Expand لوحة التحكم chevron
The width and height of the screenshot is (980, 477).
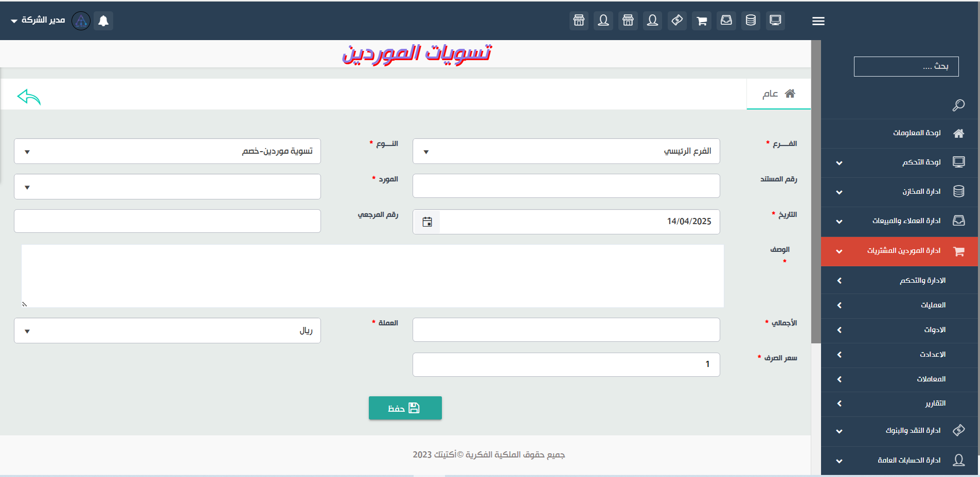(839, 163)
